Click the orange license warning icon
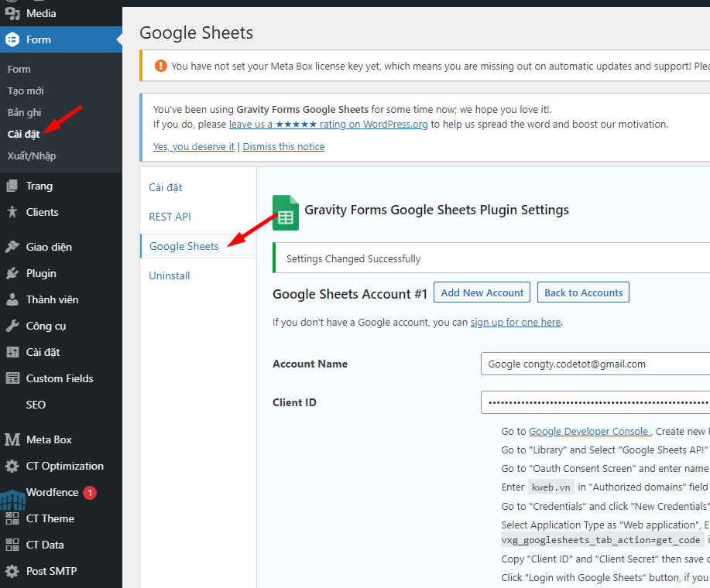This screenshot has width=710, height=588. point(161,66)
